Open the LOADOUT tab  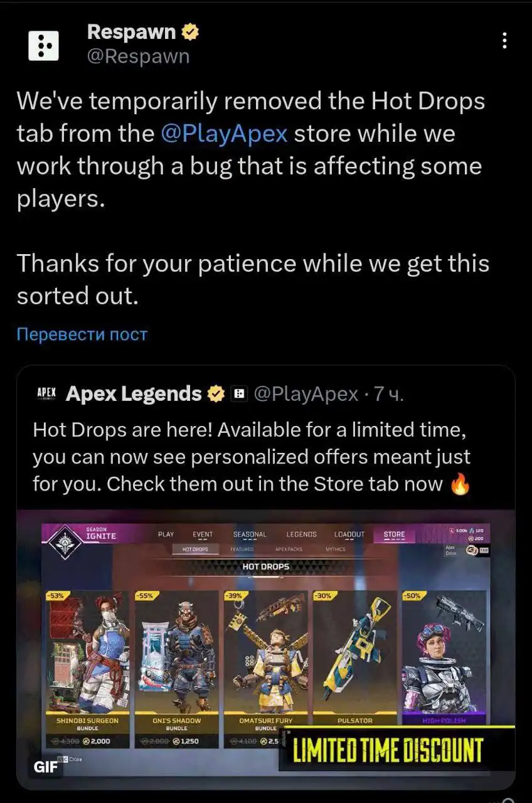click(x=349, y=534)
